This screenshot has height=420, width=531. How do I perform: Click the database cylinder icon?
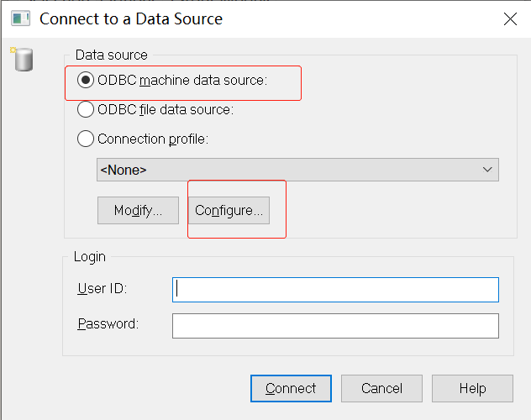pyautogui.click(x=23, y=60)
